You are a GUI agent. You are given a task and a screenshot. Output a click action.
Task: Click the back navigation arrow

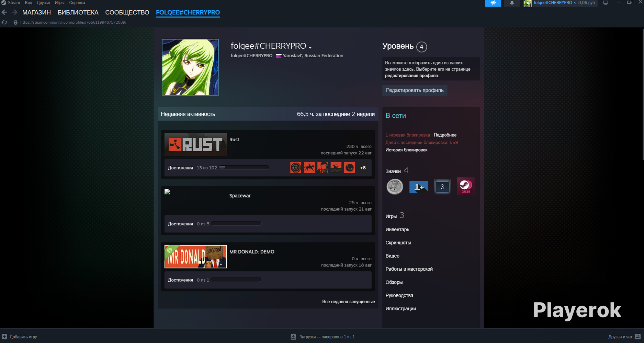(4, 12)
